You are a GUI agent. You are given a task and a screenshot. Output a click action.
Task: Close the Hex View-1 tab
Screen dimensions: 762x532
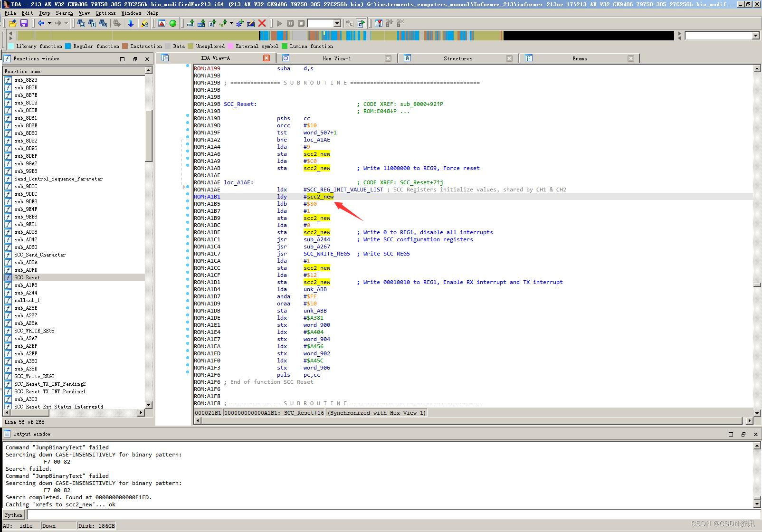click(388, 58)
